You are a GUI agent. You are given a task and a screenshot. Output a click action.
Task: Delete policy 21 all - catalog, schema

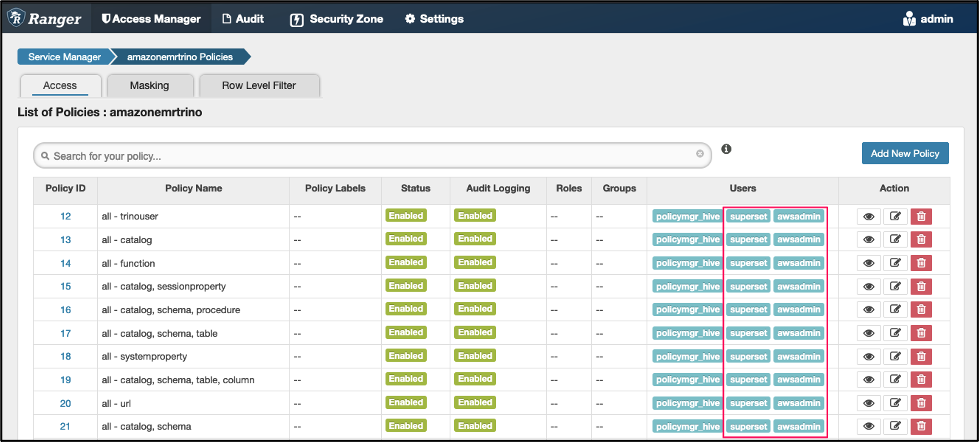921,427
